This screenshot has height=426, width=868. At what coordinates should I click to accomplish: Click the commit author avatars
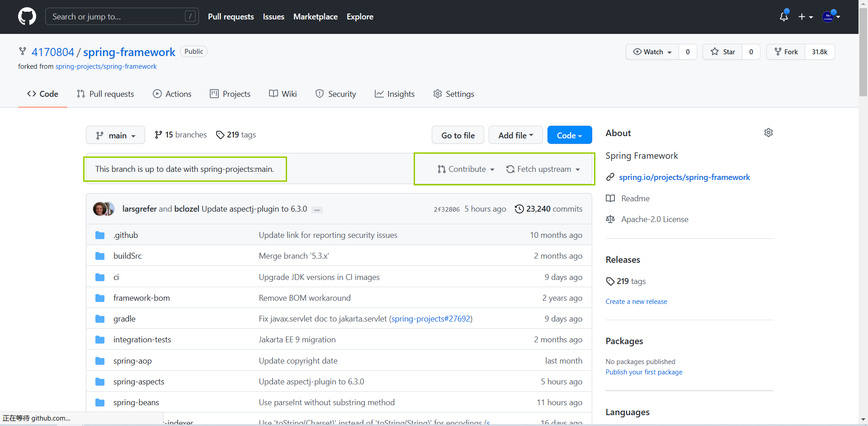point(104,209)
